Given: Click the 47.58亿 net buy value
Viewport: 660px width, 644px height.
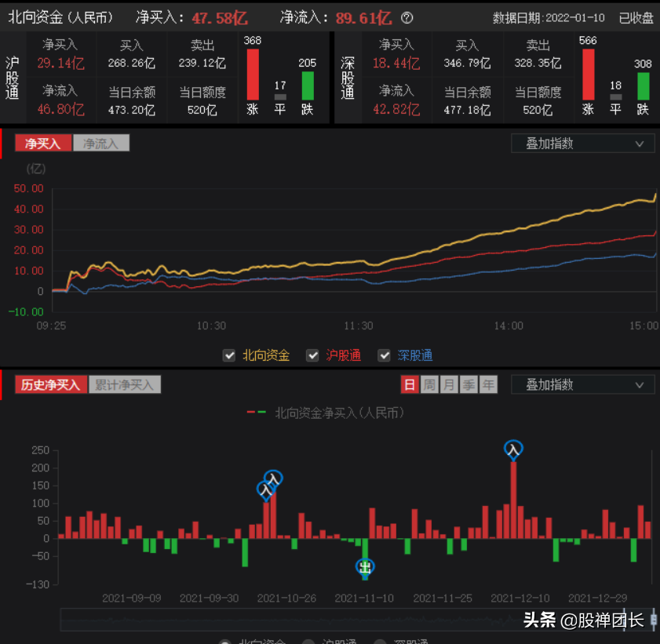Looking at the screenshot, I should pyautogui.click(x=220, y=18).
